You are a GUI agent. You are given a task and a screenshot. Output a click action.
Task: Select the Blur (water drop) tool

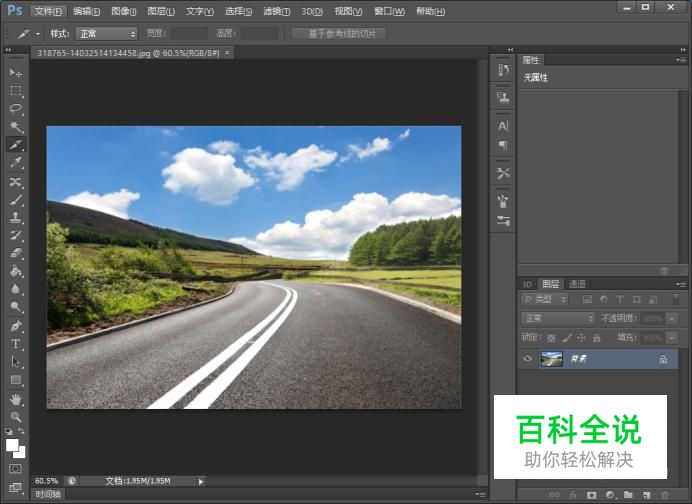coord(16,289)
